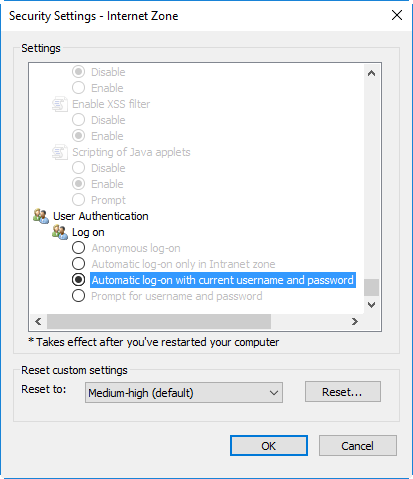Confirm settings with the OK button
The height and width of the screenshot is (479, 413).
click(x=269, y=446)
